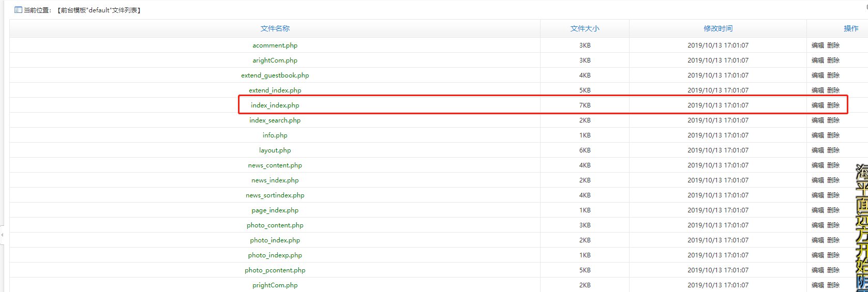This screenshot has width=868, height=292.
Task: Edit index_index.php template
Action: point(817,105)
